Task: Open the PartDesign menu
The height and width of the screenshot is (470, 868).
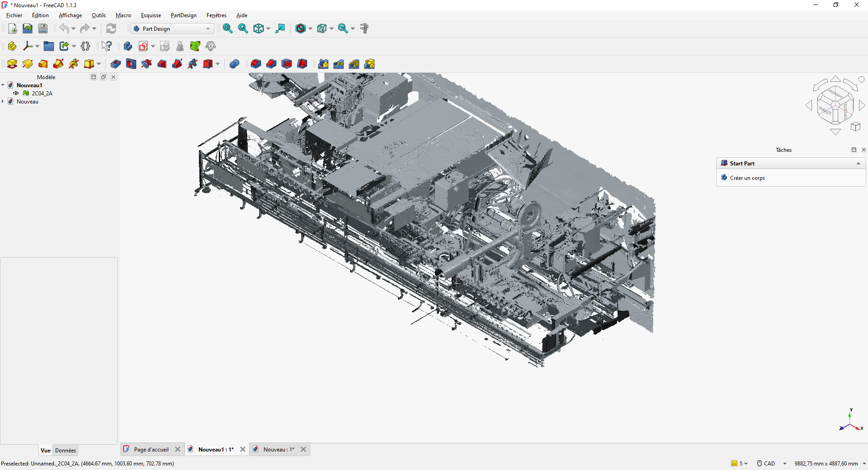Action: pos(184,15)
